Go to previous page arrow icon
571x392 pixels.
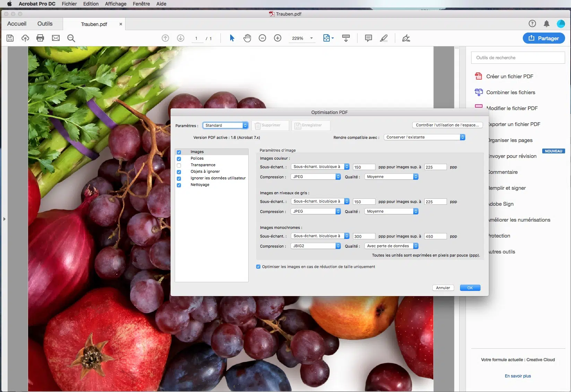tap(165, 38)
